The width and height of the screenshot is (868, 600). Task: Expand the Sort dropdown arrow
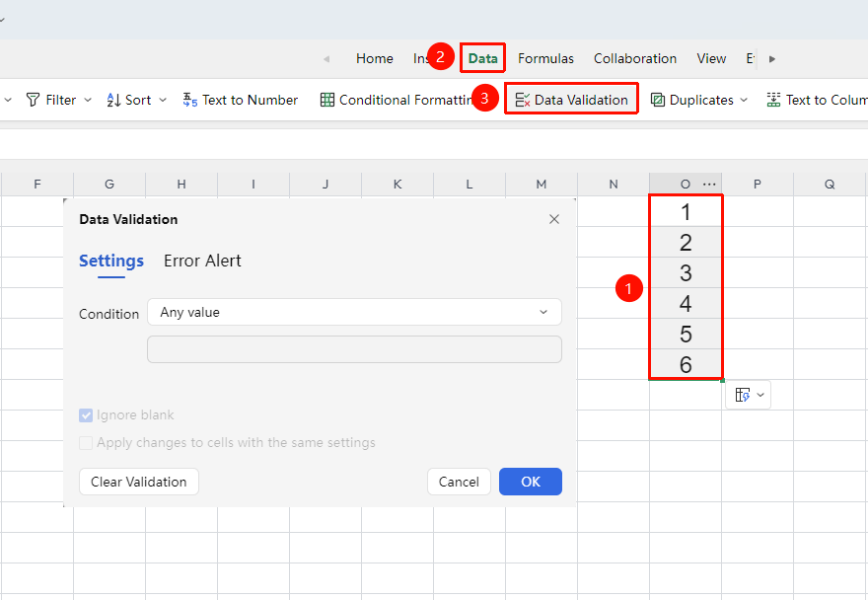163,100
